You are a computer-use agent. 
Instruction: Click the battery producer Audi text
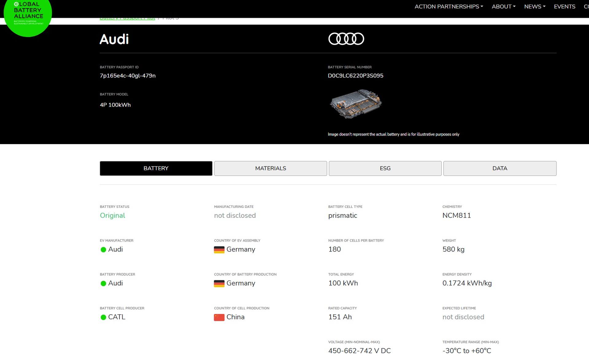point(115,283)
